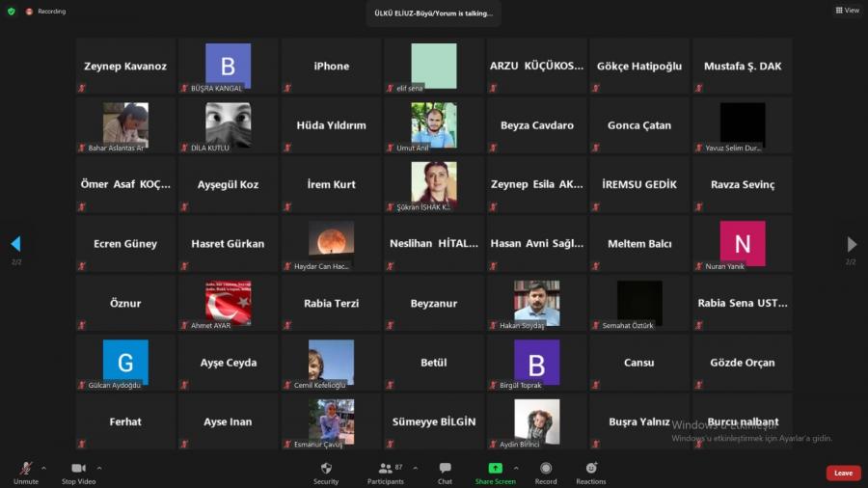Open the View layout menu

tap(847, 11)
